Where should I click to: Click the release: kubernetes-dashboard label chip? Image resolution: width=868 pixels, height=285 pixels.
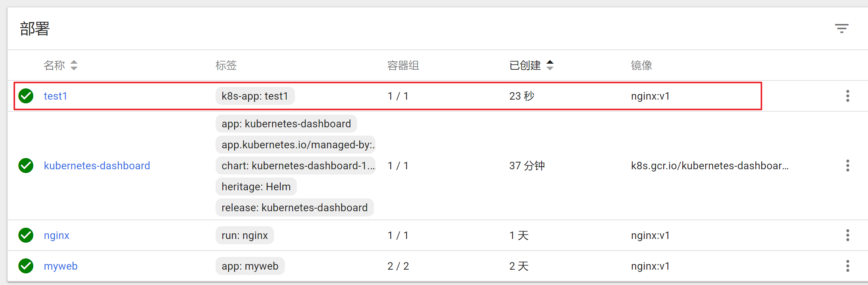(x=295, y=207)
